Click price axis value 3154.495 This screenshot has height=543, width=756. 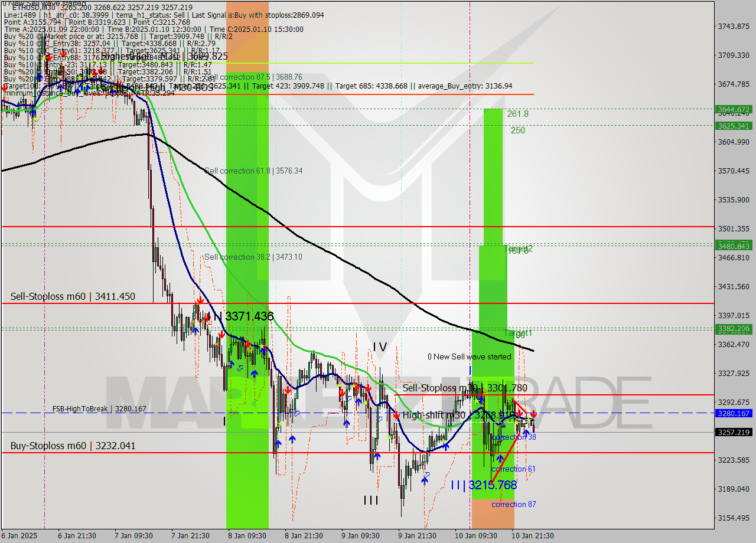(734, 518)
